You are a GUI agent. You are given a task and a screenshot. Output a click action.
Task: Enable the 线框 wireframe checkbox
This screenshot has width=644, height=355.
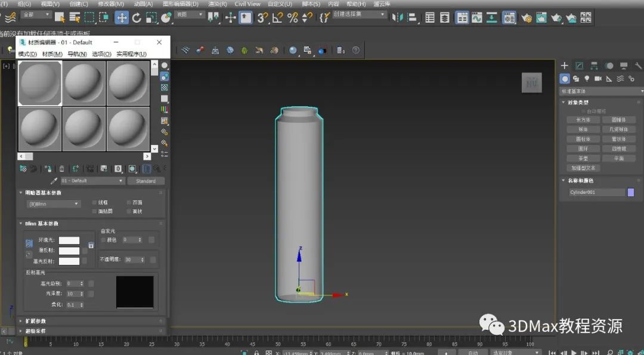point(94,202)
